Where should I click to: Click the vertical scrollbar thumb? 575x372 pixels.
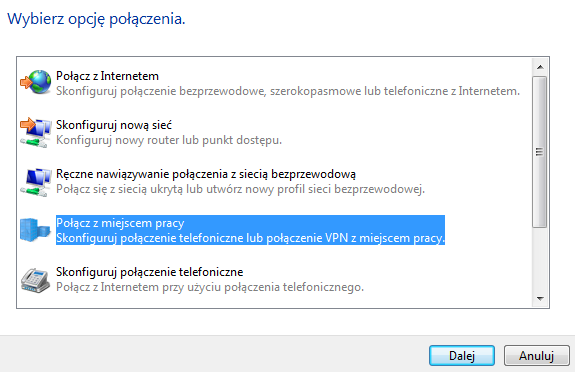[540, 152]
